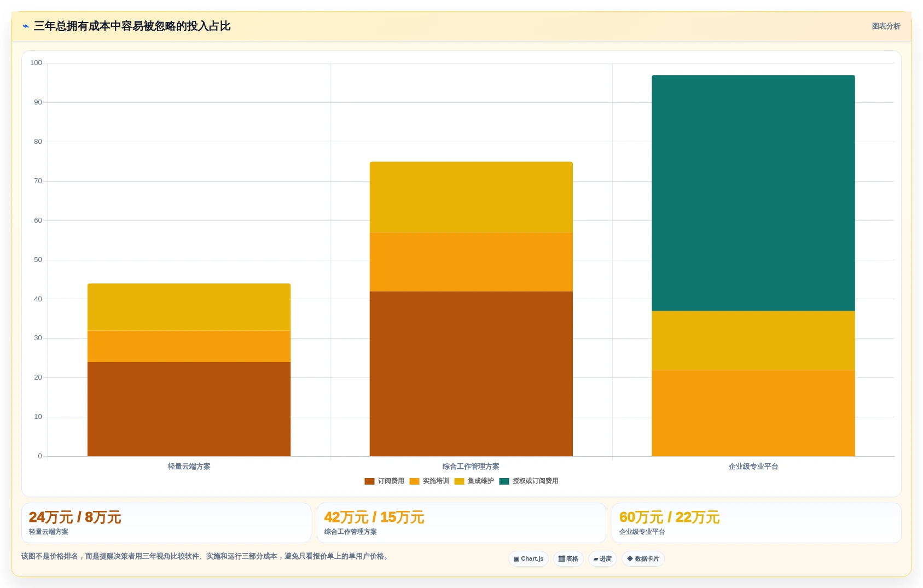Open the 60万元 / 22万元 data card
The width and height of the screenshot is (923, 588).
pos(756,523)
